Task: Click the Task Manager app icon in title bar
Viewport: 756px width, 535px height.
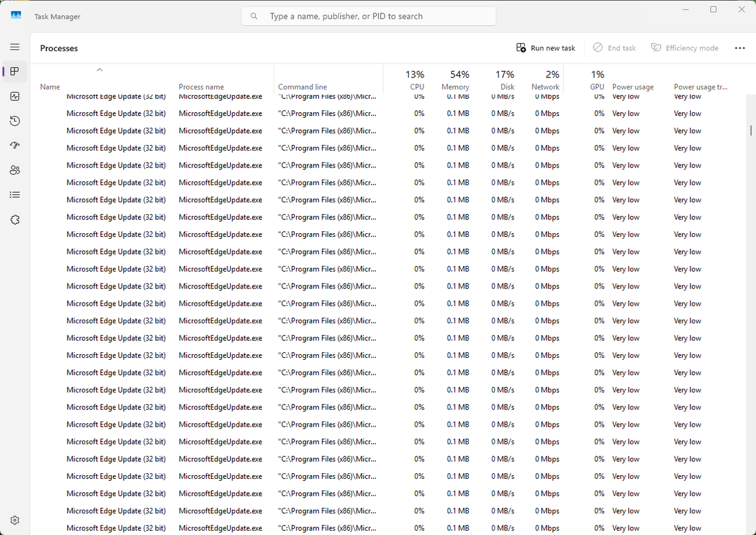Action: 16,15
